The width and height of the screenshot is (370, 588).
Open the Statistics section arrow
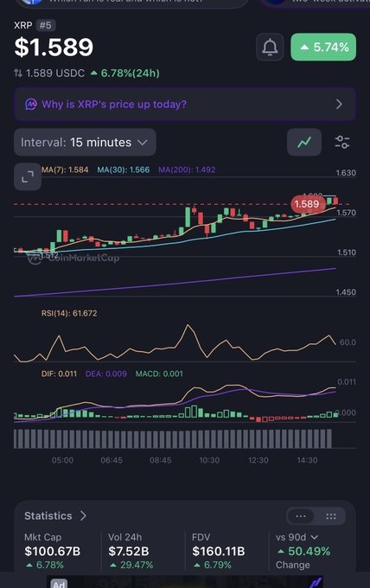click(x=83, y=515)
